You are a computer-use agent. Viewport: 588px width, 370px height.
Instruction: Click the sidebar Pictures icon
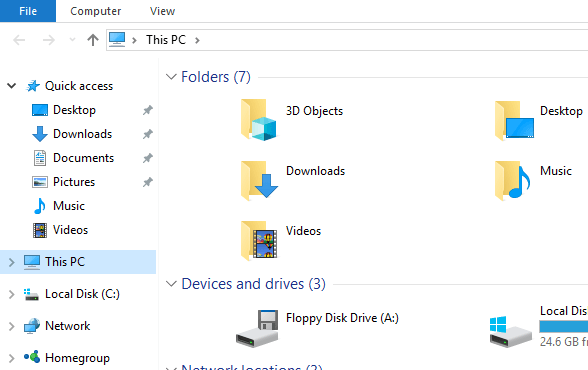point(40,182)
